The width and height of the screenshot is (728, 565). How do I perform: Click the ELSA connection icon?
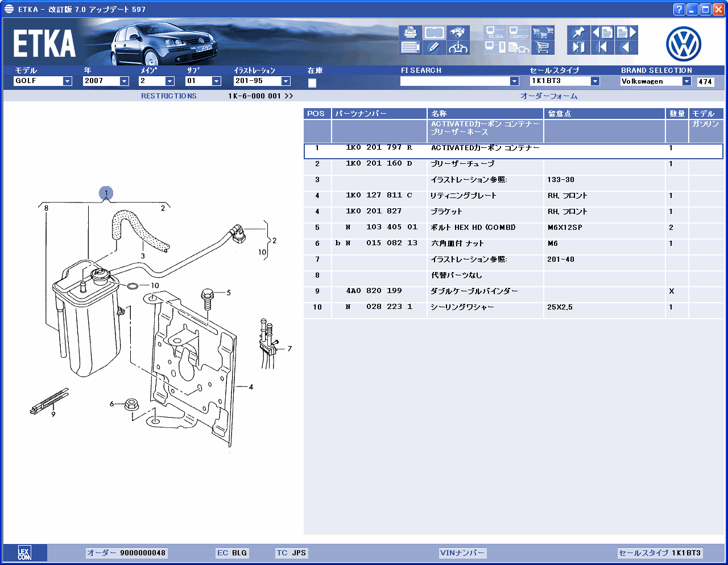[x=495, y=32]
